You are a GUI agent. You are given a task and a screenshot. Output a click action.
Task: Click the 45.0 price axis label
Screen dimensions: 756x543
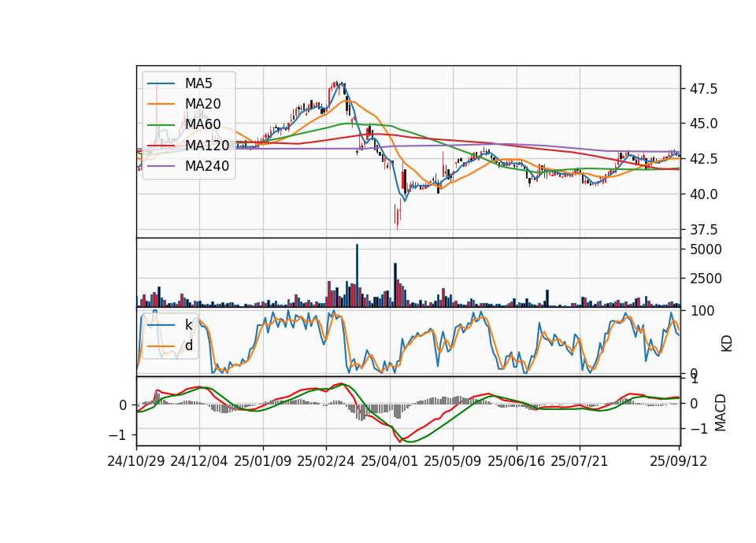point(703,124)
